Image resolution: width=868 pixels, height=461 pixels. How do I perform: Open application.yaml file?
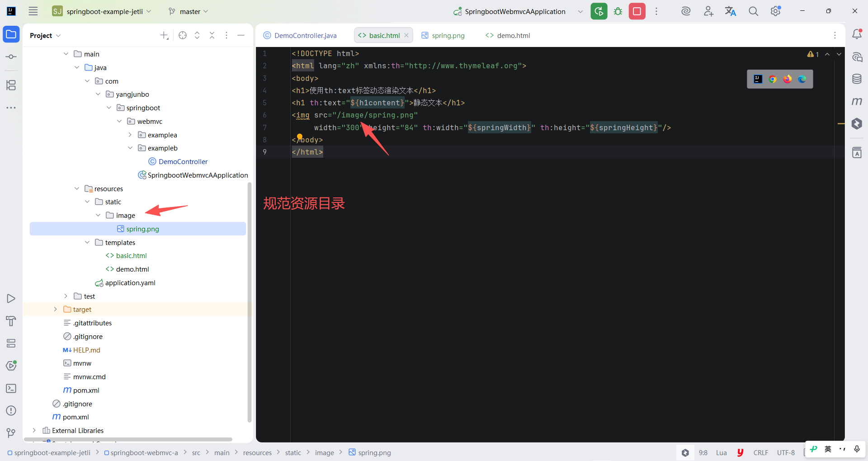click(125, 282)
